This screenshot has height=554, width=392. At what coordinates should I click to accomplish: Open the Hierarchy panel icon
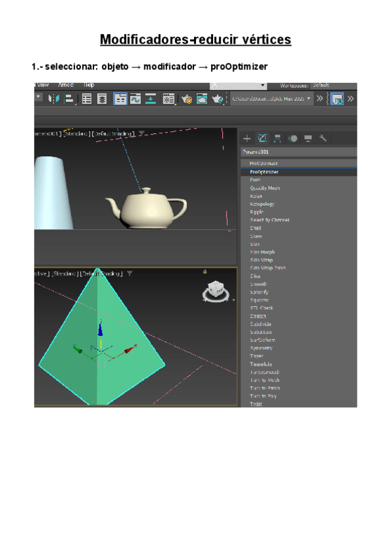click(x=277, y=138)
